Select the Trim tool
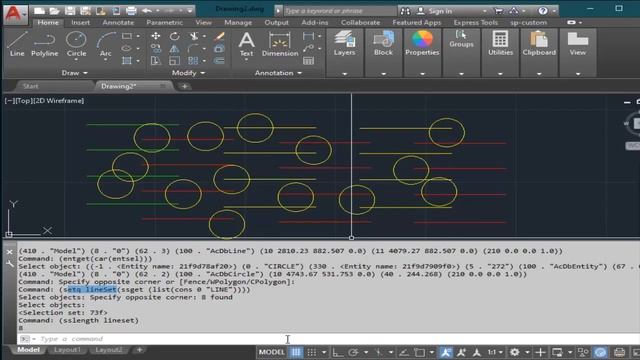Viewport: 640px width, 360px height. pos(194,36)
